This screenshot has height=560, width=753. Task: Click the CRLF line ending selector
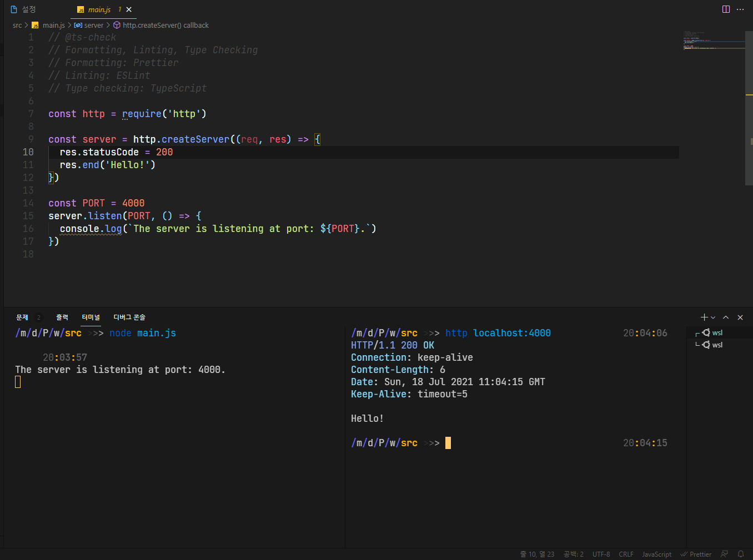click(x=626, y=554)
